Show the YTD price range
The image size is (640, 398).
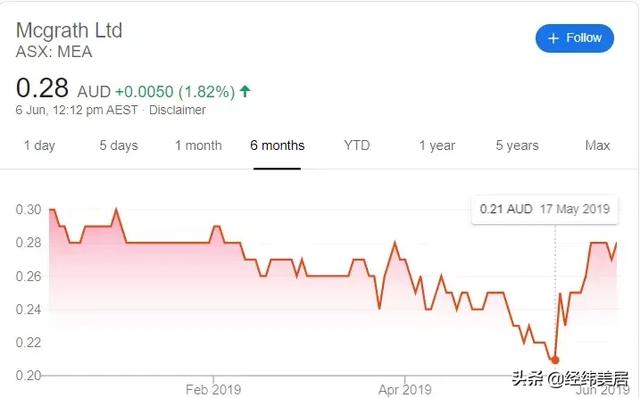(357, 145)
